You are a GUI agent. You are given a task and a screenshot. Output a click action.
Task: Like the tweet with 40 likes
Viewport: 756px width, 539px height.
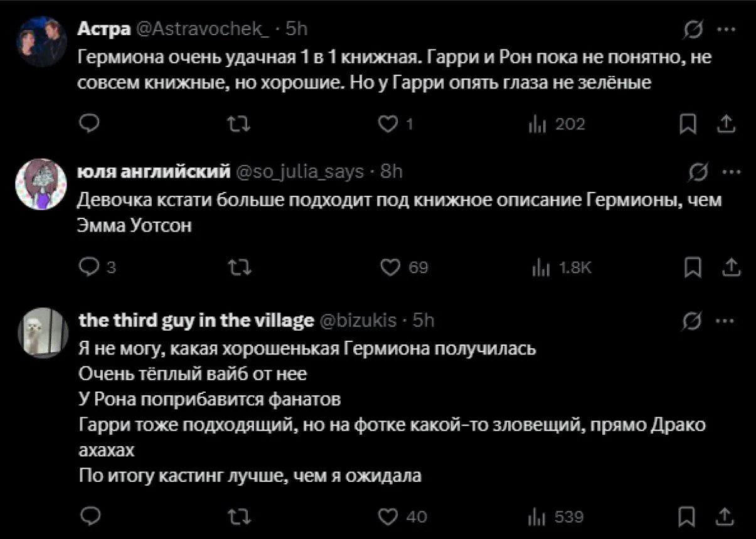pos(405,516)
